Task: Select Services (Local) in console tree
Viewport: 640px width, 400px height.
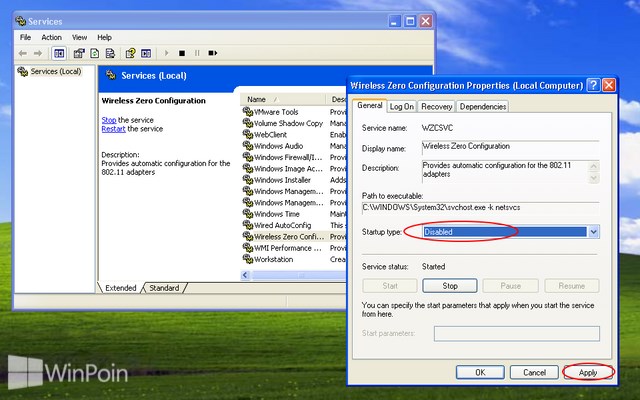Action: (56, 71)
